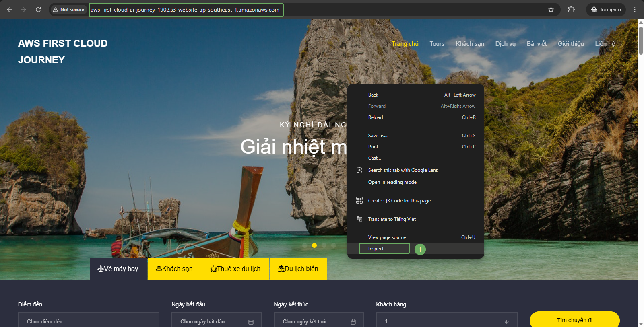Viewport: 644px width, 327px height.
Task: Select Inspect in context menu
Action: click(416, 249)
